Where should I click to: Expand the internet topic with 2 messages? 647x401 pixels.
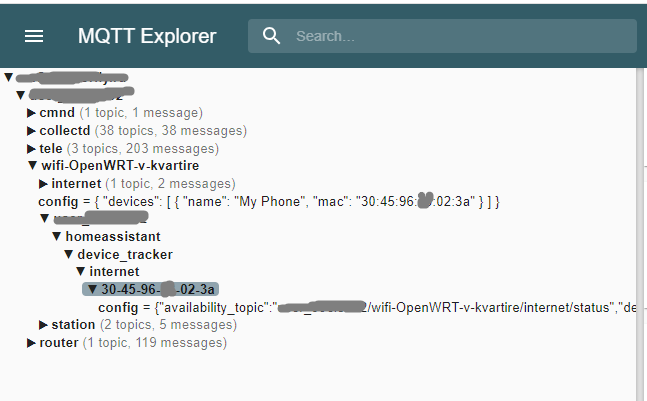point(43,184)
